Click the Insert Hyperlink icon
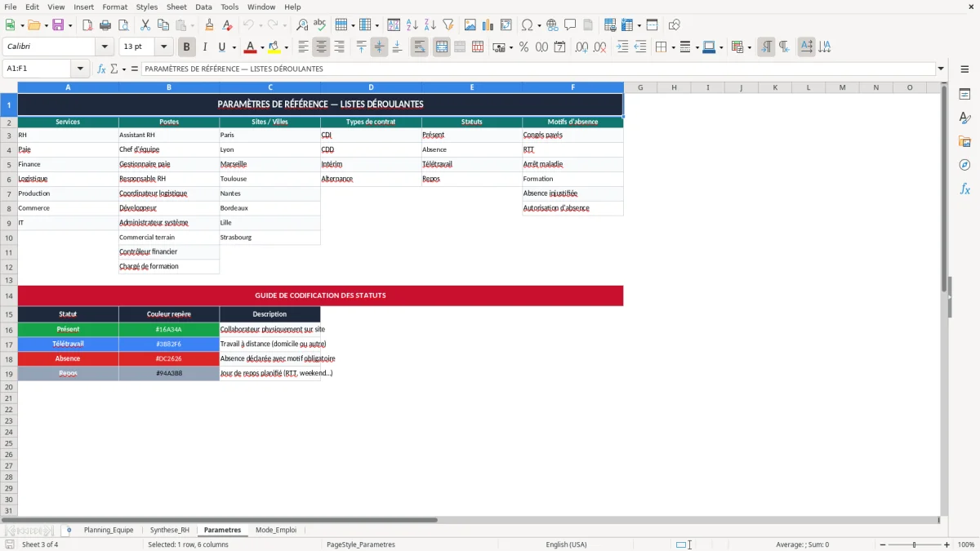The height and width of the screenshot is (551, 980). 553,25
